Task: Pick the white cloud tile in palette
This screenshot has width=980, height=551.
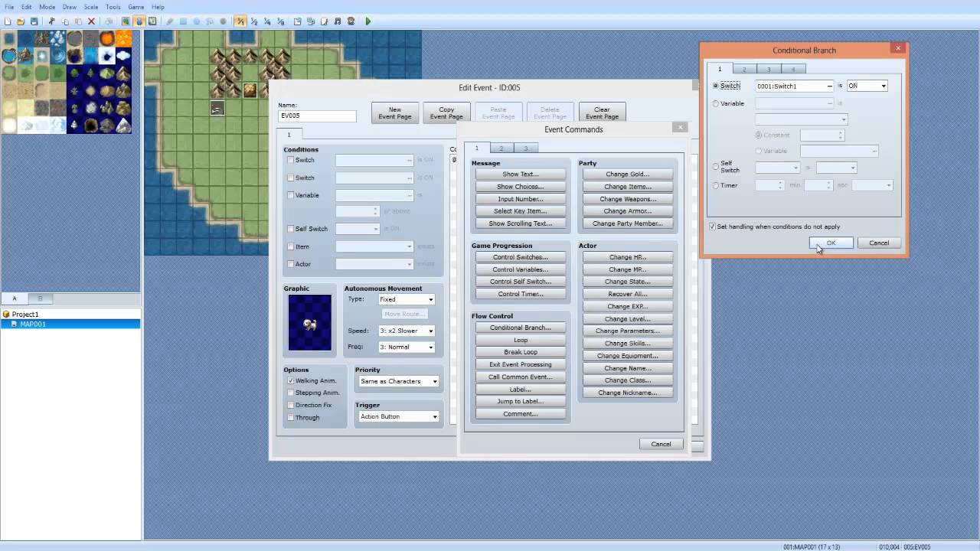Action: [x=123, y=55]
